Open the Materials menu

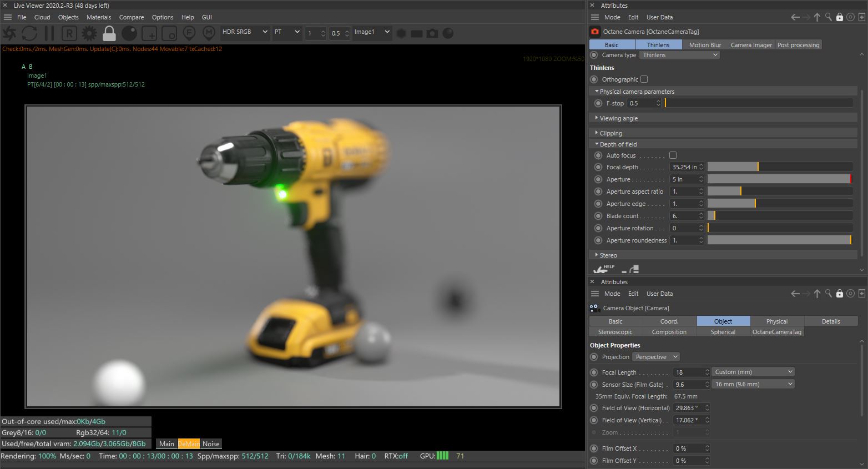point(99,17)
